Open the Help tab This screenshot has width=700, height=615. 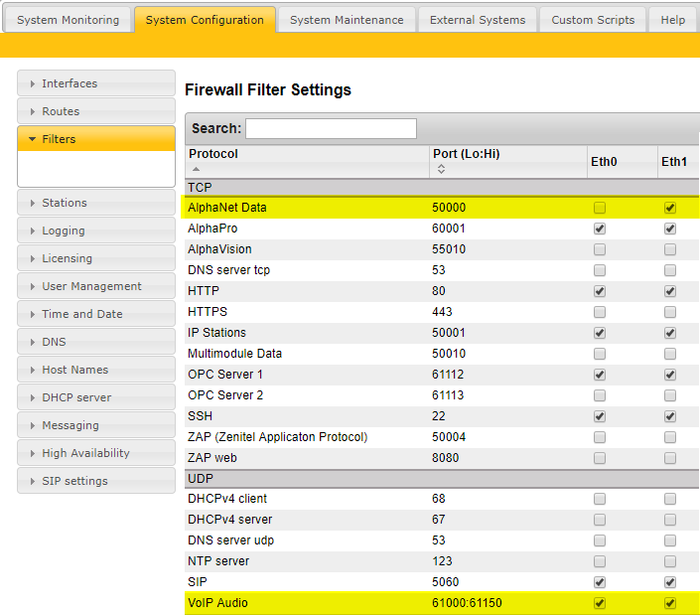point(673,20)
